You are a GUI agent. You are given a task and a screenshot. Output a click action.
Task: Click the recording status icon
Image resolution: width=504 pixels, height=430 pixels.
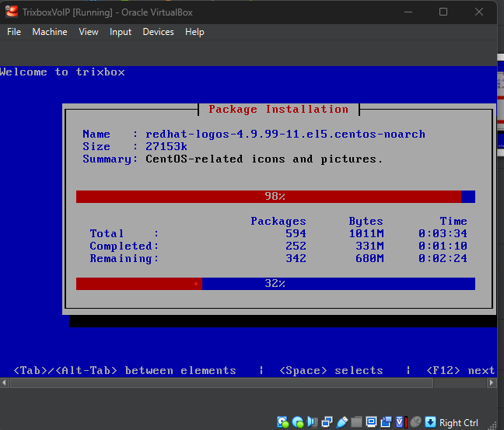coord(386,422)
